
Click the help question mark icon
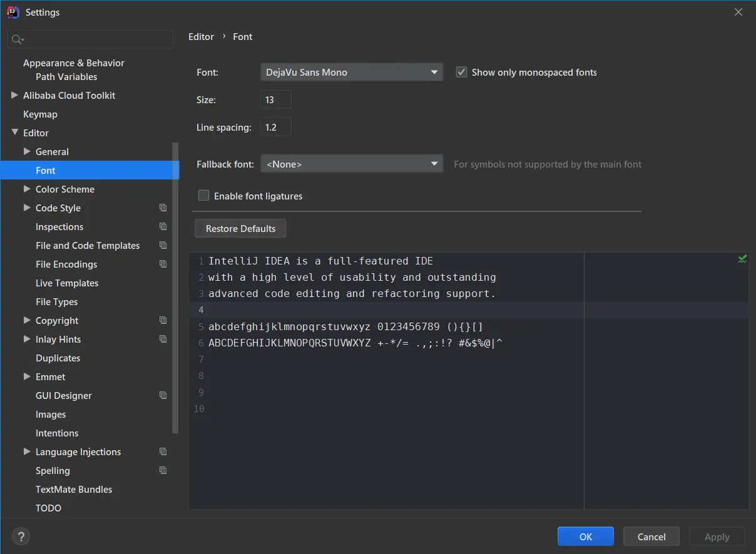click(x=21, y=536)
